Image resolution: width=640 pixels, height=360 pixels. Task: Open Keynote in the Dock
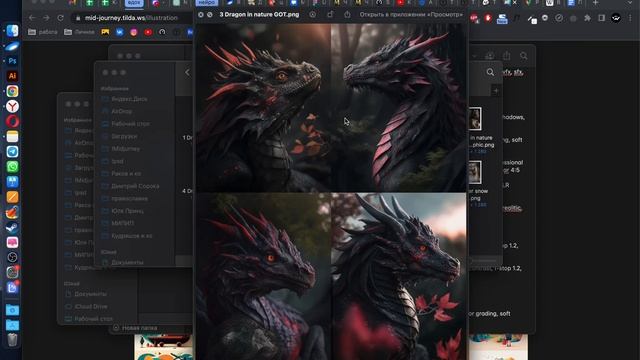(x=12, y=182)
